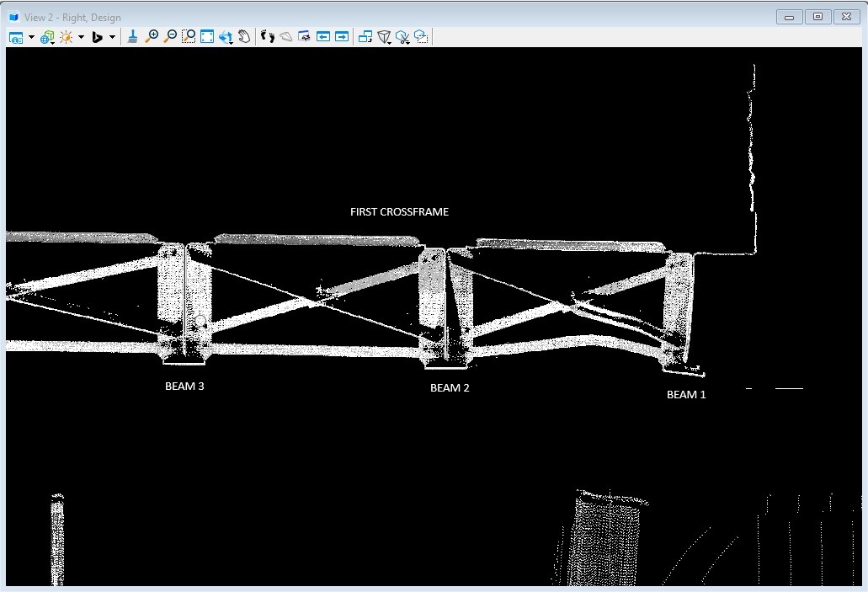The image size is (868, 592).
Task: Expand the brightness dropdown arrow
Action: point(81,37)
